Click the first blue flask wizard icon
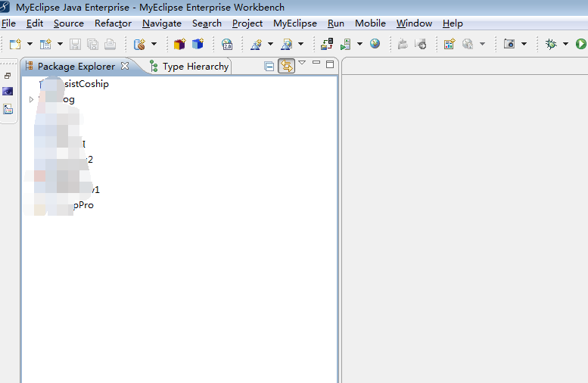 coord(256,44)
